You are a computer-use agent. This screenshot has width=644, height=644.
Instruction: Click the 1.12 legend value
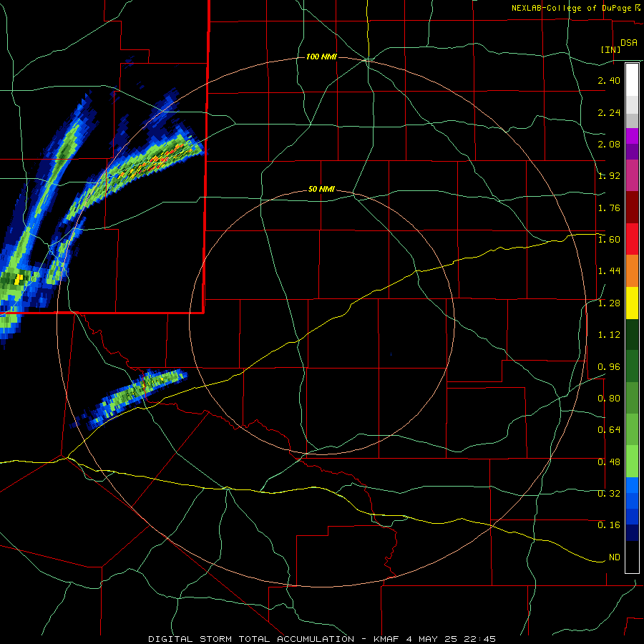click(609, 335)
